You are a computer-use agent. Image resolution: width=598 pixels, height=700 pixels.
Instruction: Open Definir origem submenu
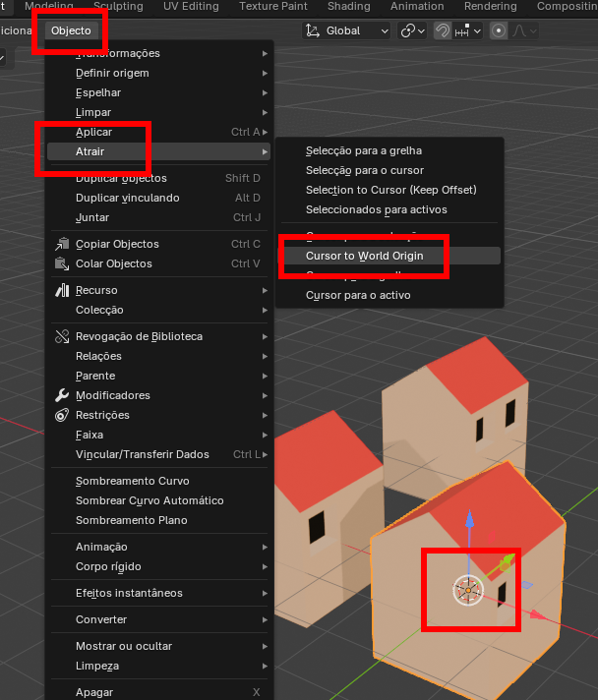tap(158, 73)
